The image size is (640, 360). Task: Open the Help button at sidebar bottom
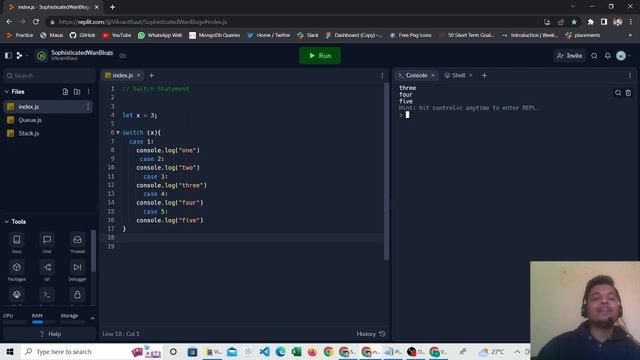[50, 334]
